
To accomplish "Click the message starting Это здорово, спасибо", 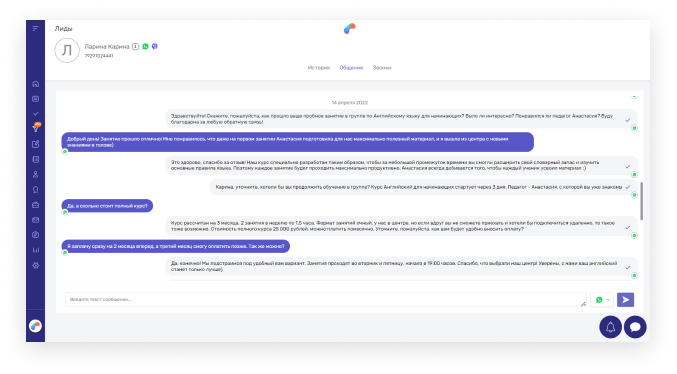I will 402,165.
